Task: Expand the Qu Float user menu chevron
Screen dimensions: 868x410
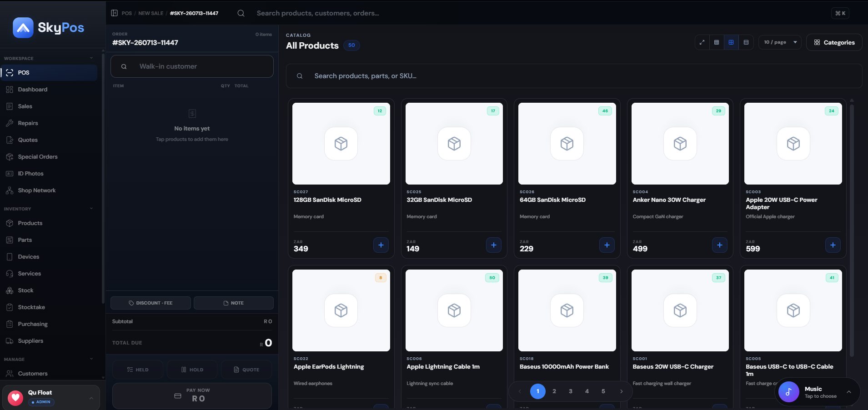Action: click(x=91, y=398)
